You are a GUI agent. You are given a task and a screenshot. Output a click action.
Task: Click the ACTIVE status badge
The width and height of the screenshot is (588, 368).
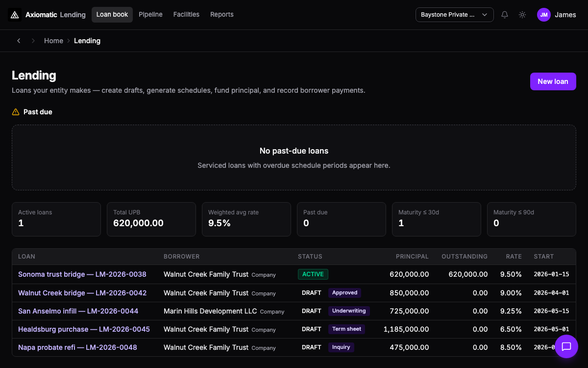313,274
